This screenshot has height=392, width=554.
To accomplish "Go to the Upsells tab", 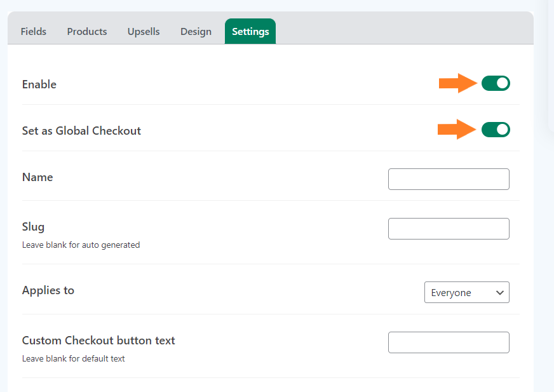I will point(144,32).
